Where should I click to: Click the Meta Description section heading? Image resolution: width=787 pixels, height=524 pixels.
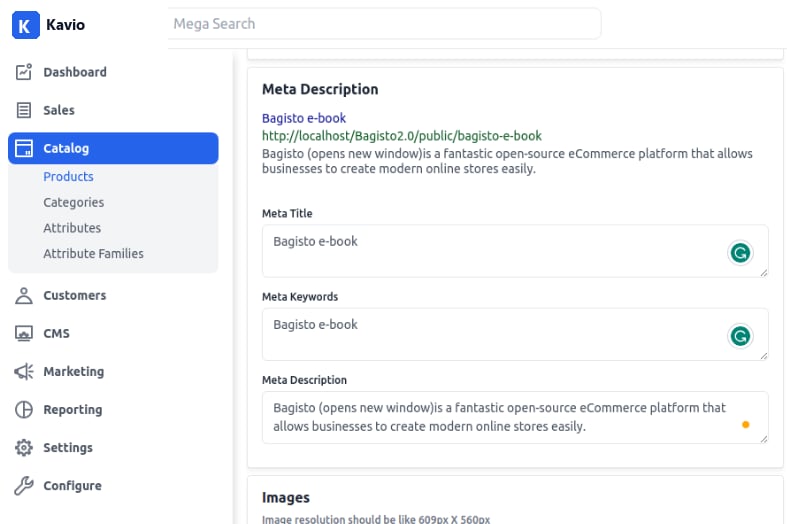coord(320,89)
